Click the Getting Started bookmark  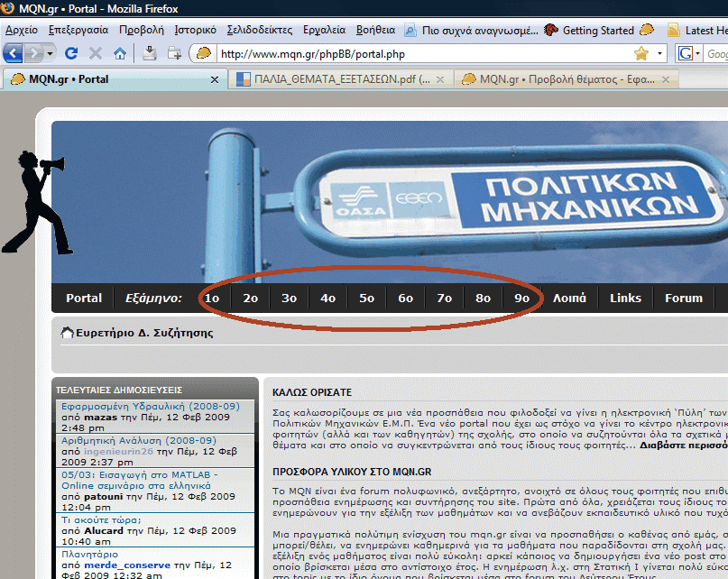tap(597, 30)
